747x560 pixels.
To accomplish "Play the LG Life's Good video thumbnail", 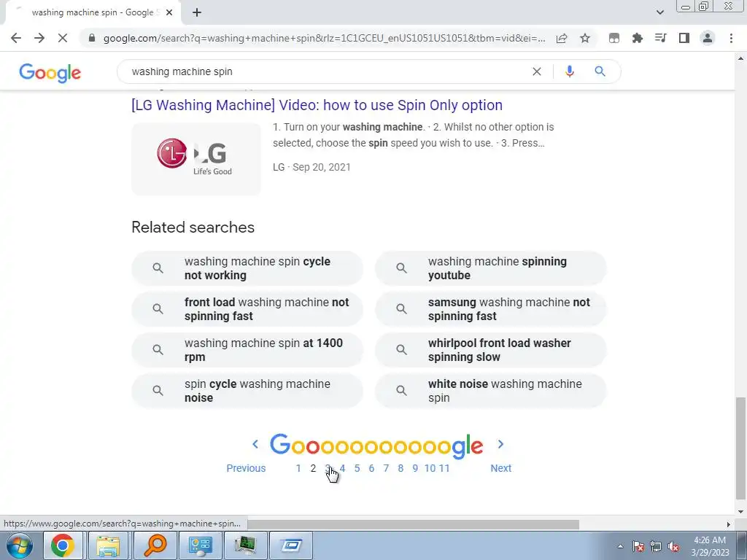I will (x=196, y=159).
